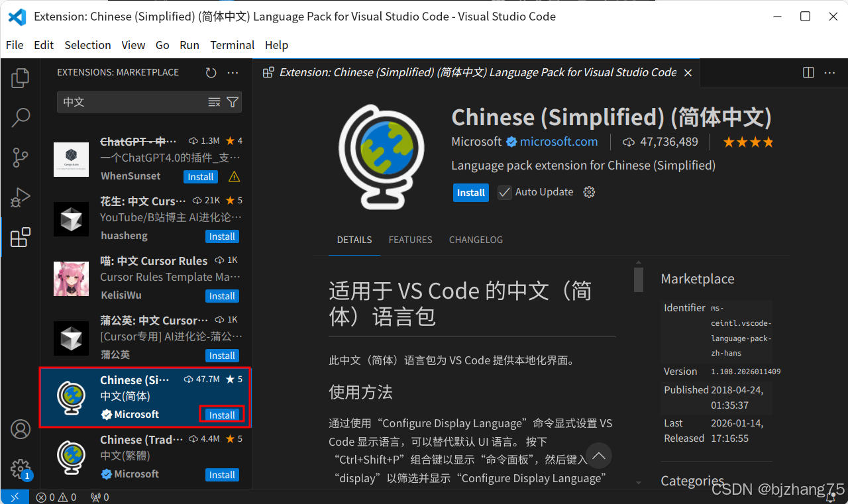This screenshot has width=848, height=504.
Task: Click the Refresh icon in Extensions panel
Action: coord(211,72)
